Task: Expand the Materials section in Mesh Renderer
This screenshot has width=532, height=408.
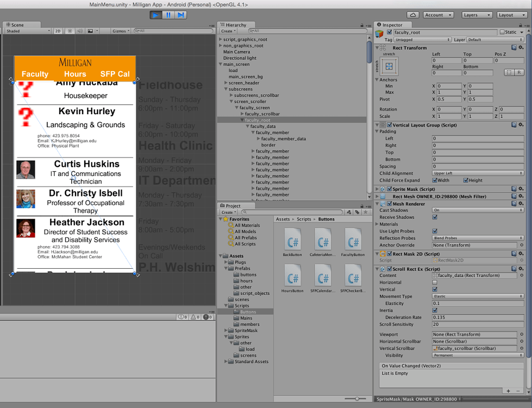Action: coord(377,224)
